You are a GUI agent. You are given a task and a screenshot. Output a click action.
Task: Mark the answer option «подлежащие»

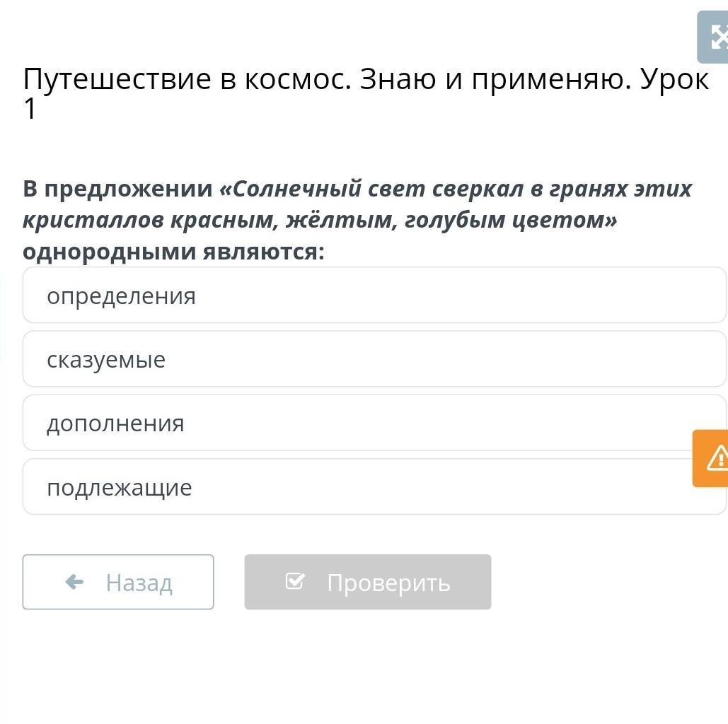(374, 487)
